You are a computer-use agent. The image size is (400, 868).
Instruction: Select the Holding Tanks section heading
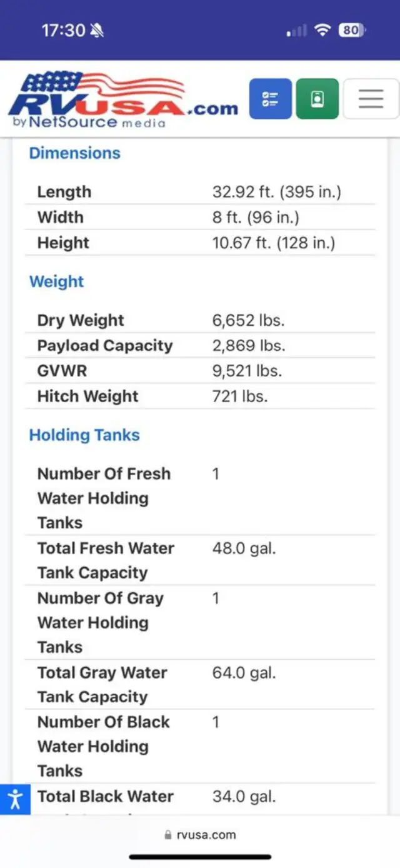click(x=84, y=435)
